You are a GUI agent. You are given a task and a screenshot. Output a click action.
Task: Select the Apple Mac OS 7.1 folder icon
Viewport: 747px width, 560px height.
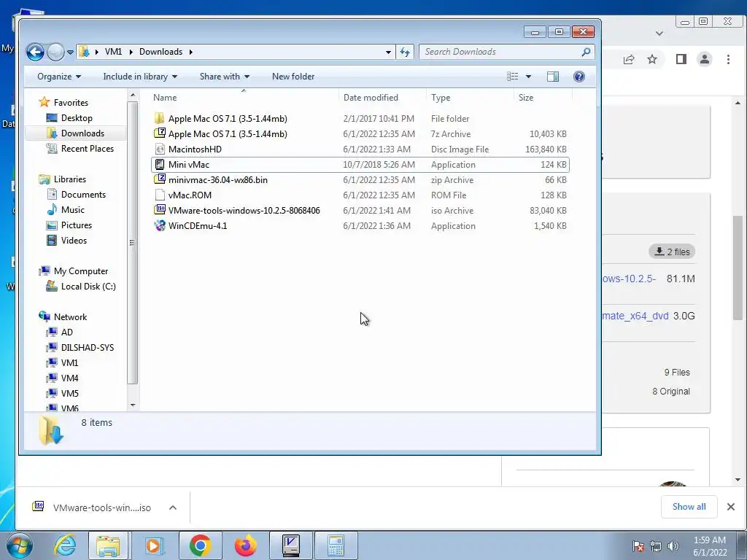pyautogui.click(x=160, y=119)
